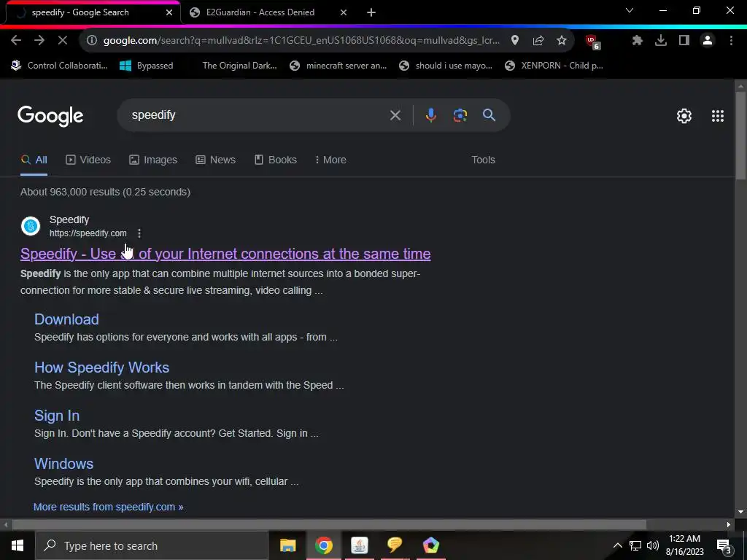Switch to Videos results
747x560 pixels.
[88, 160]
